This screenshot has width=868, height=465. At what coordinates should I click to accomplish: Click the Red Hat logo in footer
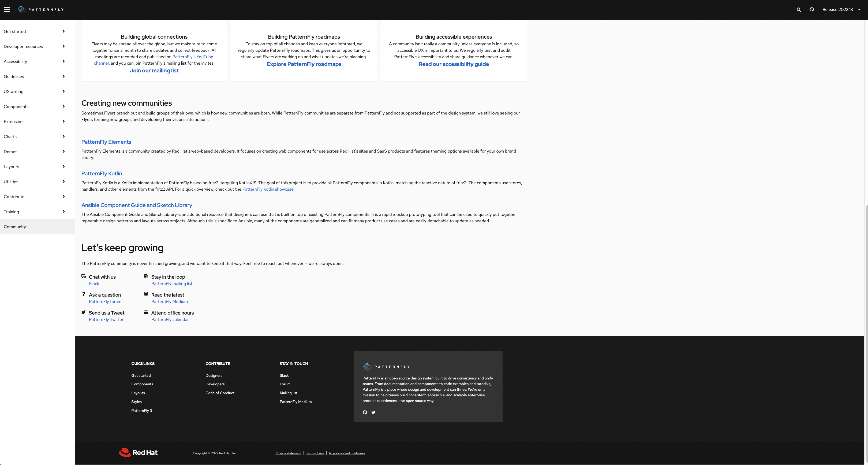tap(138, 452)
